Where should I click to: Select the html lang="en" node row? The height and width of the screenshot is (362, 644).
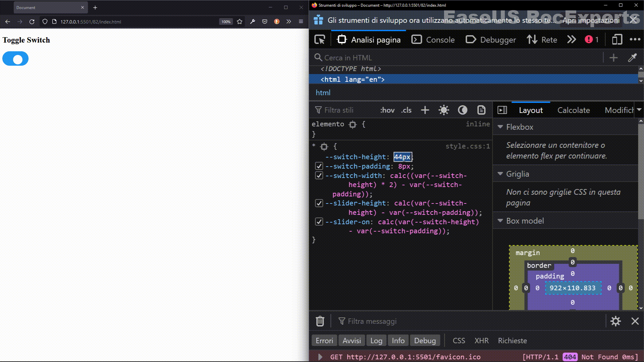pyautogui.click(x=473, y=79)
